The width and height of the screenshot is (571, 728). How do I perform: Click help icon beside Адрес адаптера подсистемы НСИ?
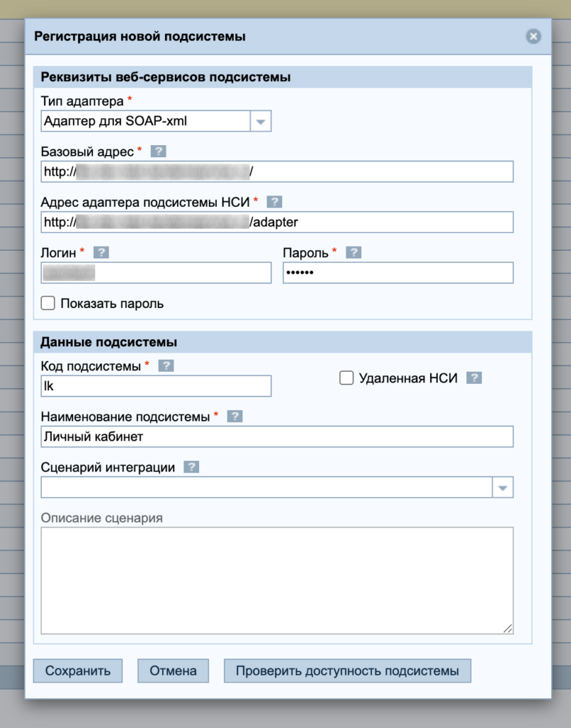click(274, 202)
